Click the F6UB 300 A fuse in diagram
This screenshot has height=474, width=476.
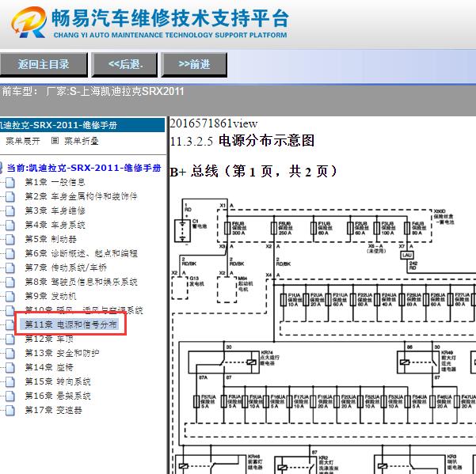227,229
